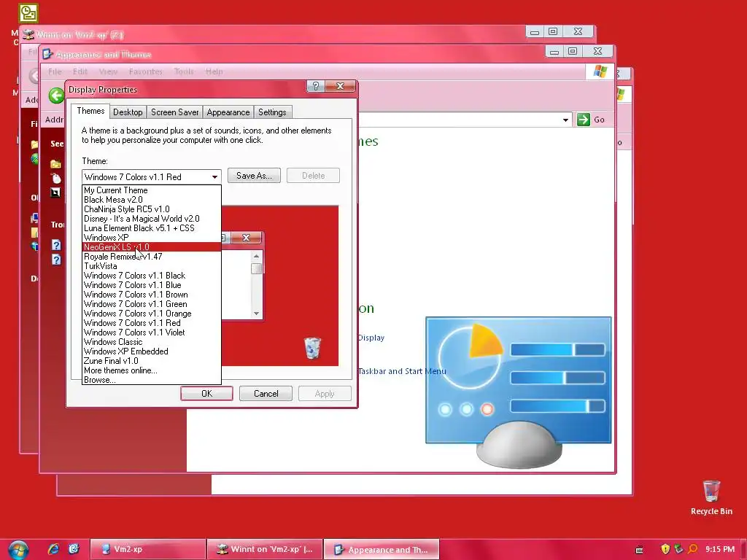
Task: Choose Windows 7 Colors v1.1 Violet
Action: point(152,332)
